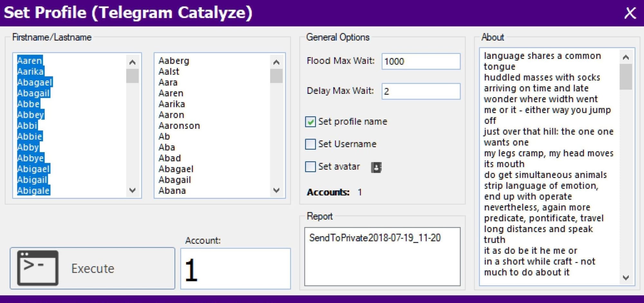Click the firstname list scrollbar thumb

coord(132,76)
